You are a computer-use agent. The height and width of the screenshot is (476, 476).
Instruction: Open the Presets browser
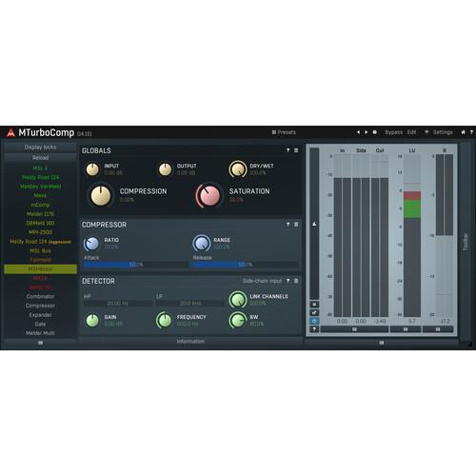pos(284,132)
